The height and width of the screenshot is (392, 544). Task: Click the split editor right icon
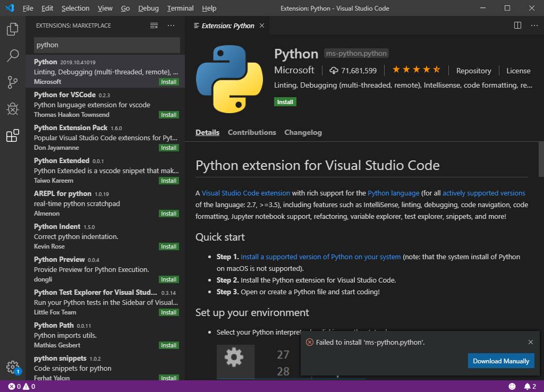point(517,25)
